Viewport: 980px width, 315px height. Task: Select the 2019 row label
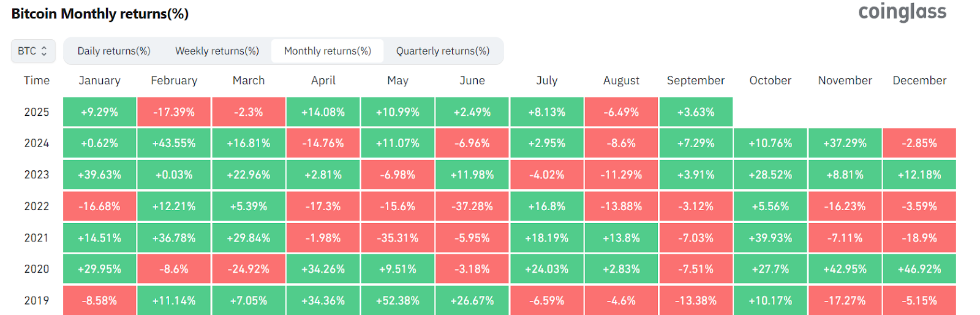pos(37,300)
